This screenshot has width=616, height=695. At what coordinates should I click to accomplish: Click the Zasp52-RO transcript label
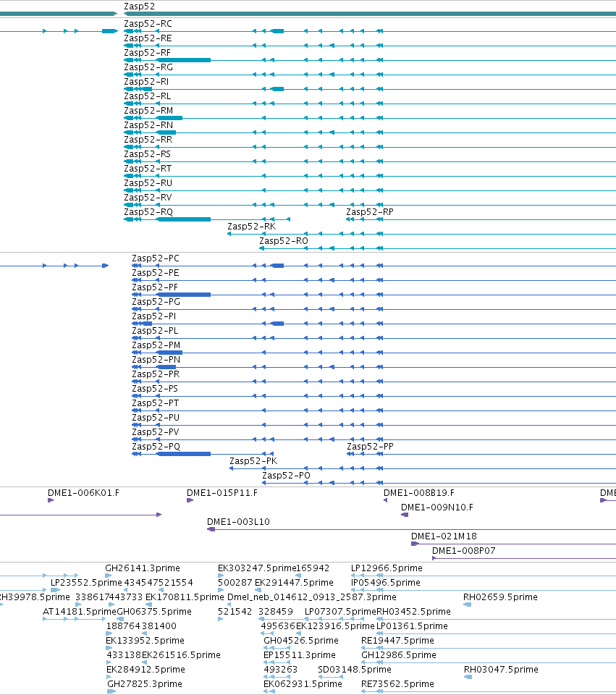tap(284, 241)
